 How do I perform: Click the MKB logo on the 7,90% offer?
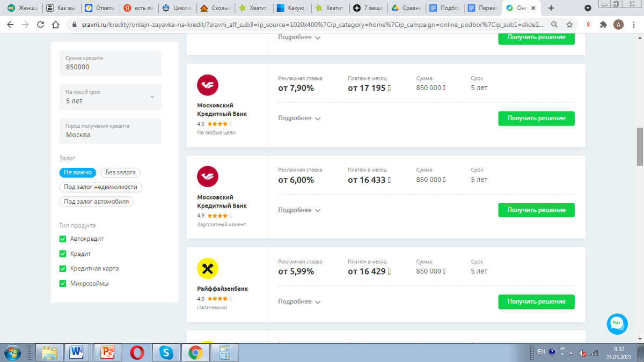point(208,85)
